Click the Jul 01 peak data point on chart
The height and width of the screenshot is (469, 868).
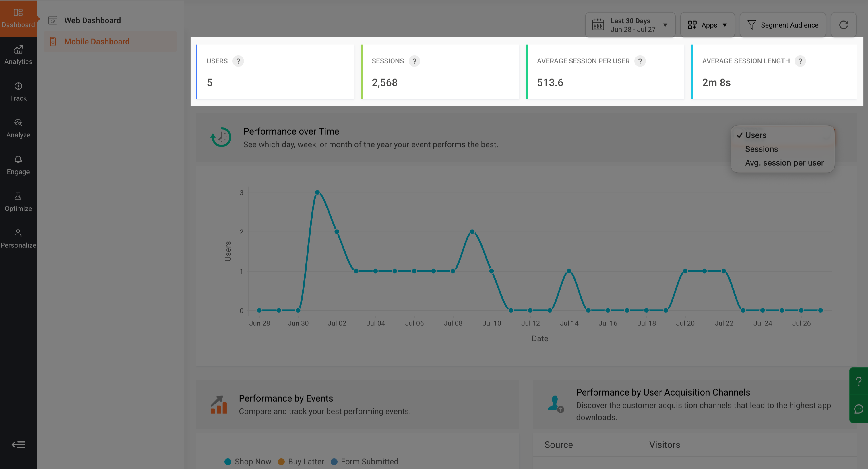(317, 192)
